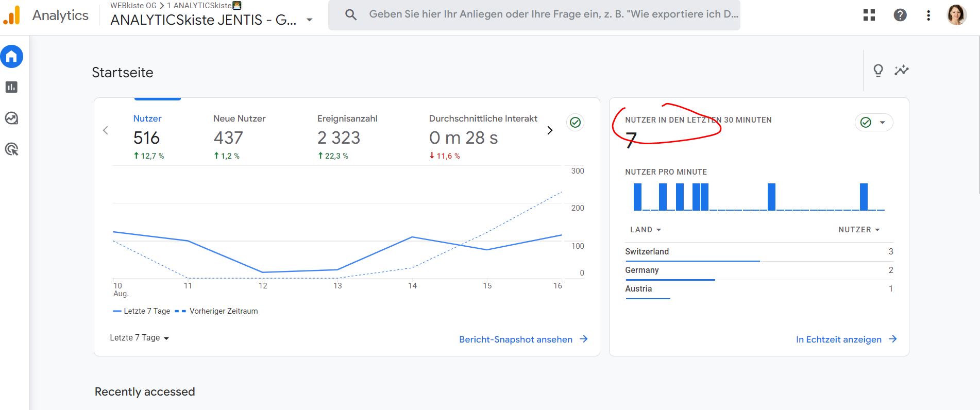
Task: Open the Explore icon in sidebar
Action: 11,118
